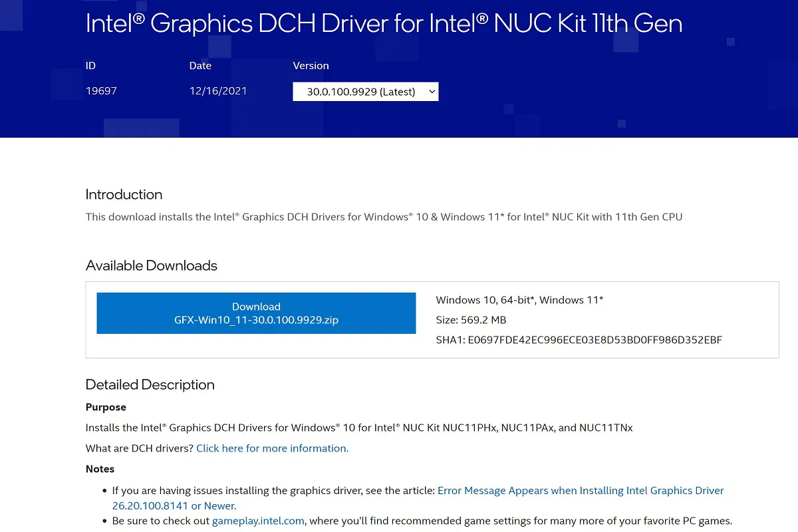
Task: Click the 'Purpose' subheading
Action: coord(106,407)
